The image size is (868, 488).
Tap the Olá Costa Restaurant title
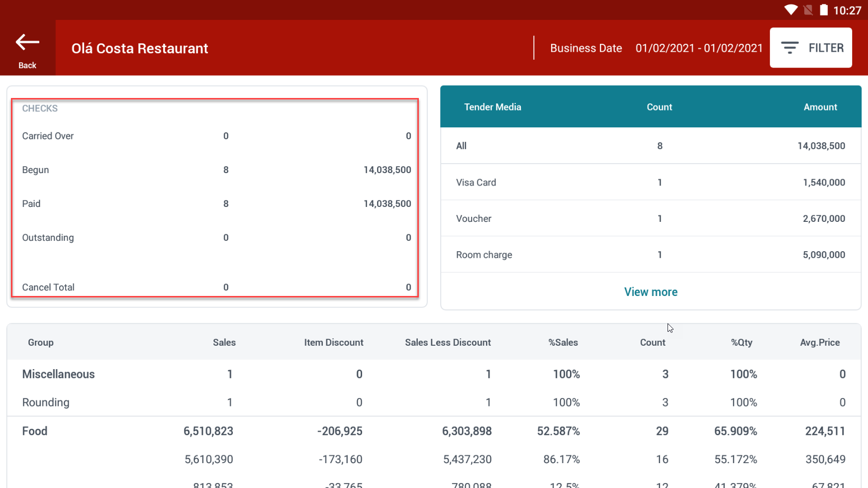click(x=140, y=48)
